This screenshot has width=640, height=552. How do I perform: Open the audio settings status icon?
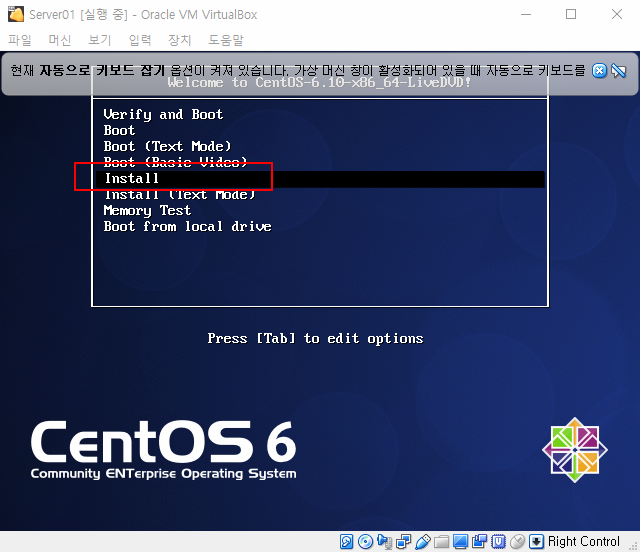click(x=384, y=541)
